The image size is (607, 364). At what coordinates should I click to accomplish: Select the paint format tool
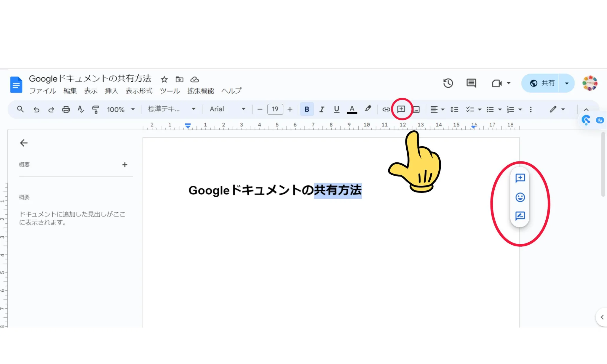[x=95, y=110]
